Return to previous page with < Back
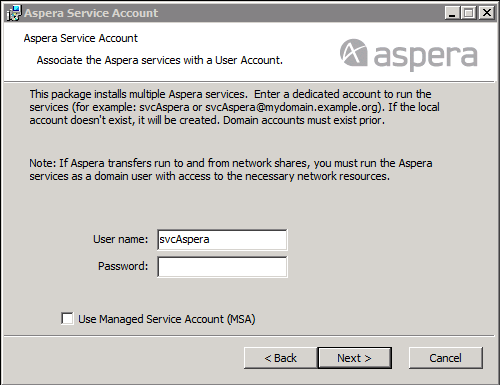Viewport: 500px width, 385px height. 280,358
